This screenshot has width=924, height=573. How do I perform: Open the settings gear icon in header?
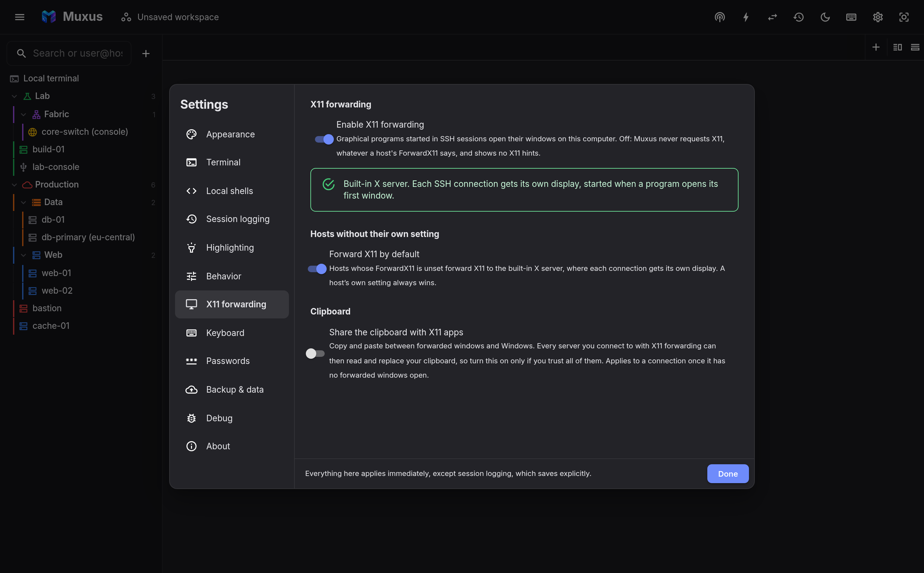[878, 17]
